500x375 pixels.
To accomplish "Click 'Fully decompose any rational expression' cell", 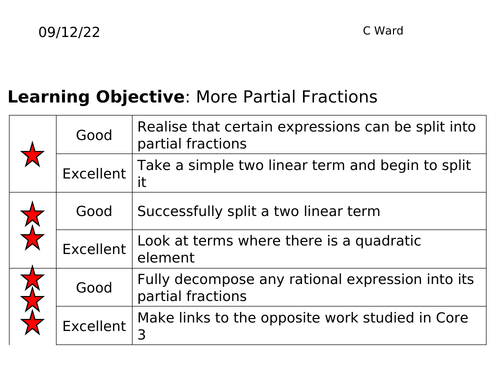I will click(x=309, y=287).
